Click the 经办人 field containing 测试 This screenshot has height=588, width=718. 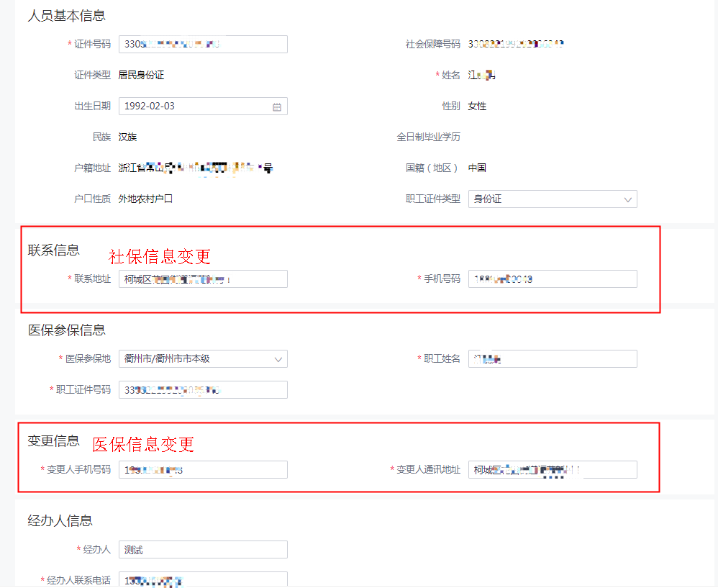pyautogui.click(x=203, y=550)
